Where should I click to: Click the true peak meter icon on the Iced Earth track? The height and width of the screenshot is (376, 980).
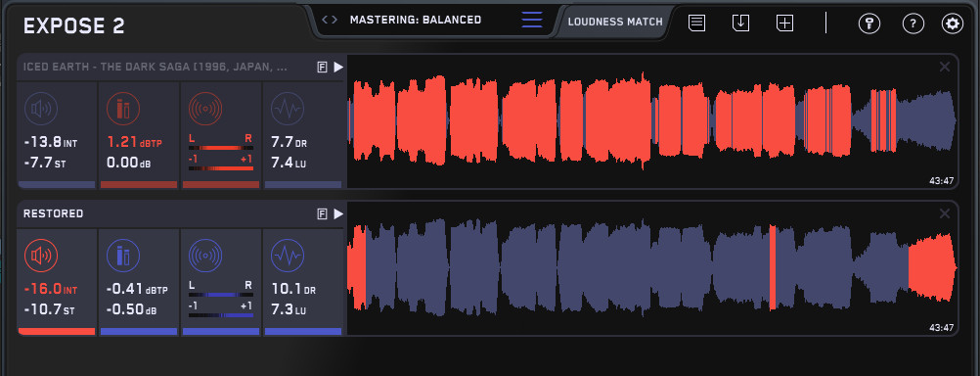coord(123,109)
